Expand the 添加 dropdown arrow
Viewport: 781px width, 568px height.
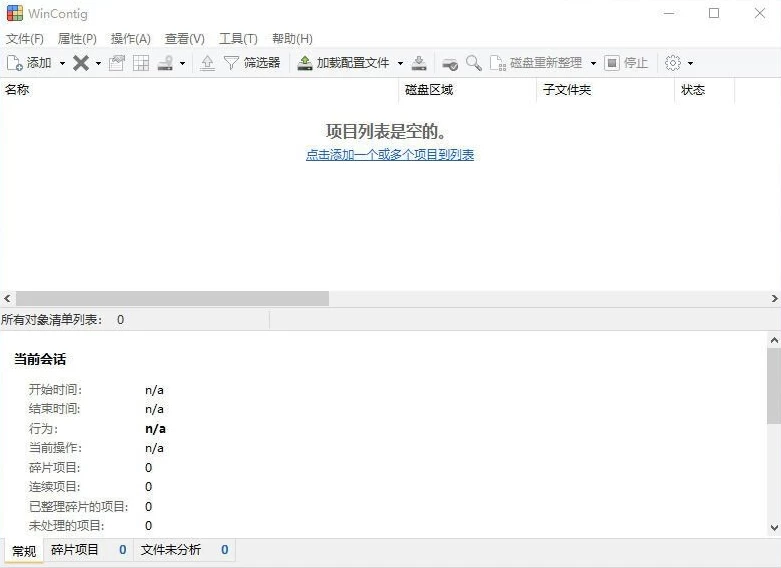tap(62, 63)
